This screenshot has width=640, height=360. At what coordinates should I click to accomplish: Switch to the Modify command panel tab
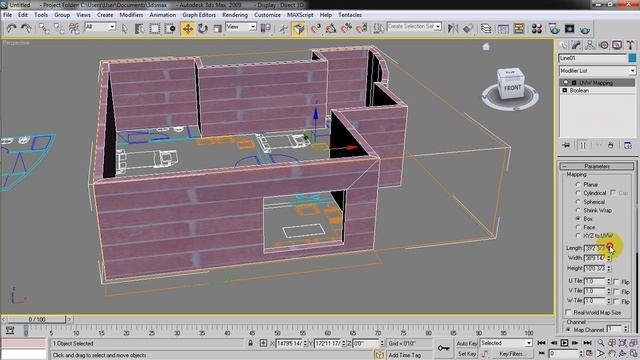point(577,45)
